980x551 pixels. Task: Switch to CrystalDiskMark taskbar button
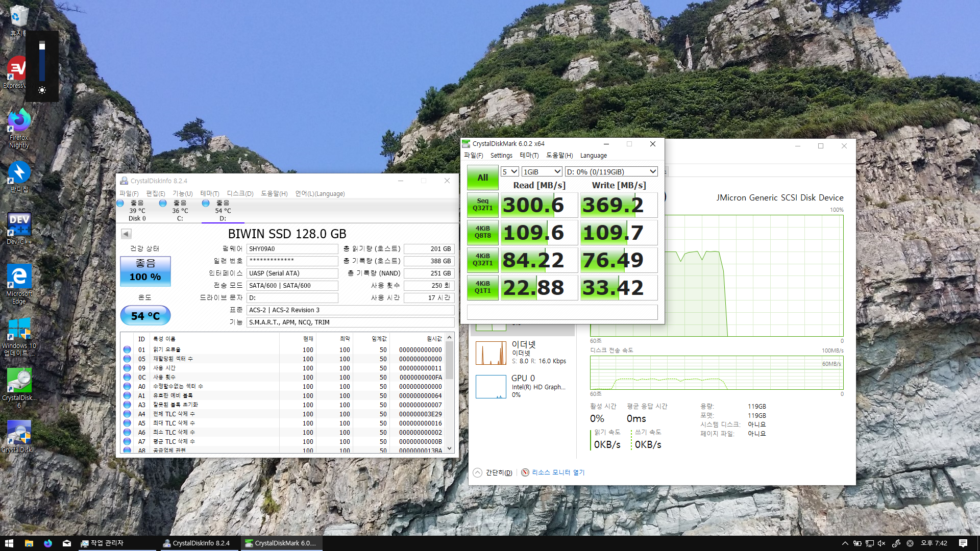281,543
